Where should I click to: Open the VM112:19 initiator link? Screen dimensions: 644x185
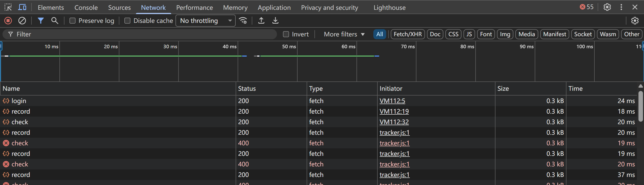click(394, 111)
